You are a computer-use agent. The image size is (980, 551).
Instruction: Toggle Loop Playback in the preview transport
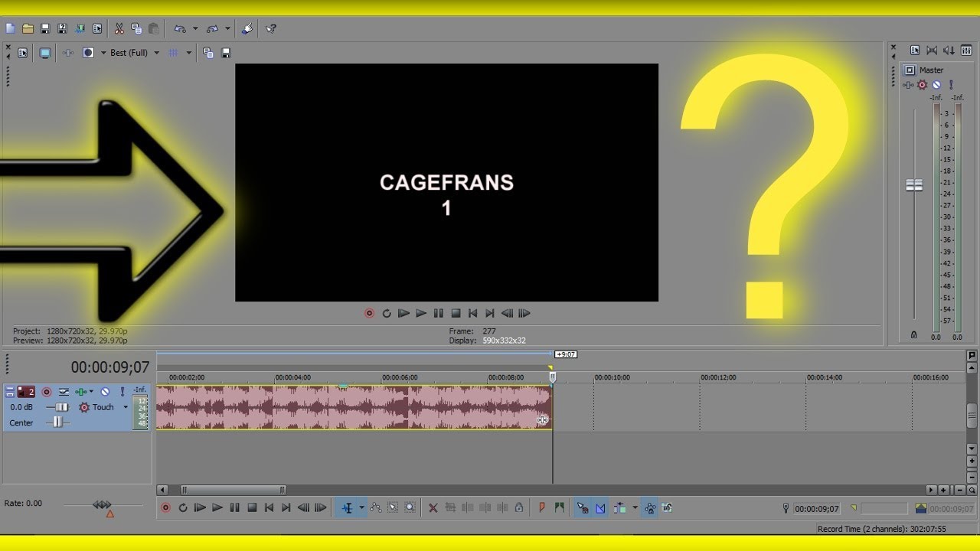[387, 313]
